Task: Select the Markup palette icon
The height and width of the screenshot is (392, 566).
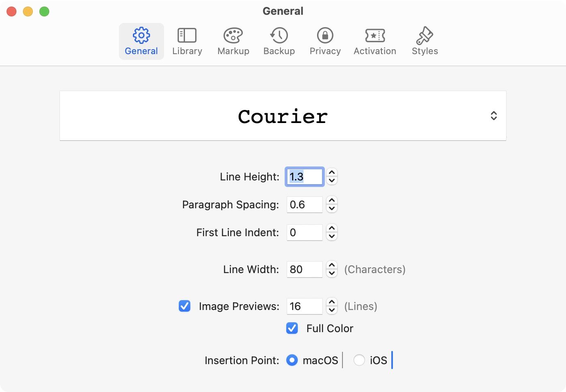Action: coord(233,36)
